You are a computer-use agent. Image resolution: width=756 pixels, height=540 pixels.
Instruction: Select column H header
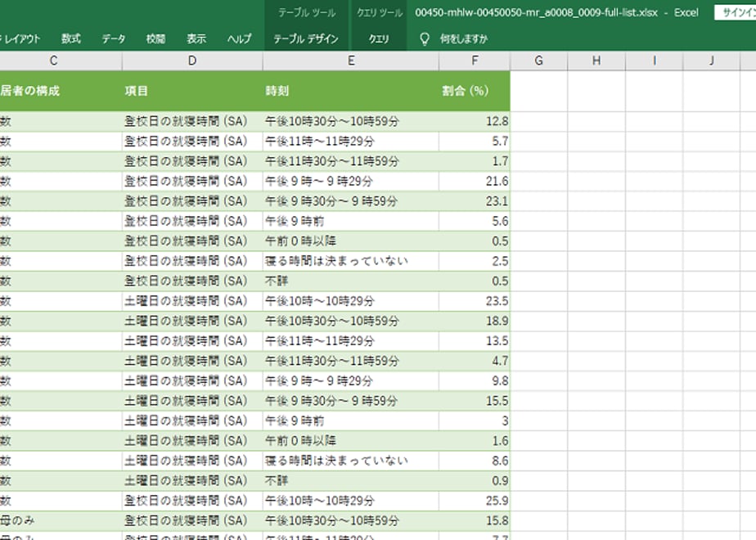pyautogui.click(x=596, y=61)
